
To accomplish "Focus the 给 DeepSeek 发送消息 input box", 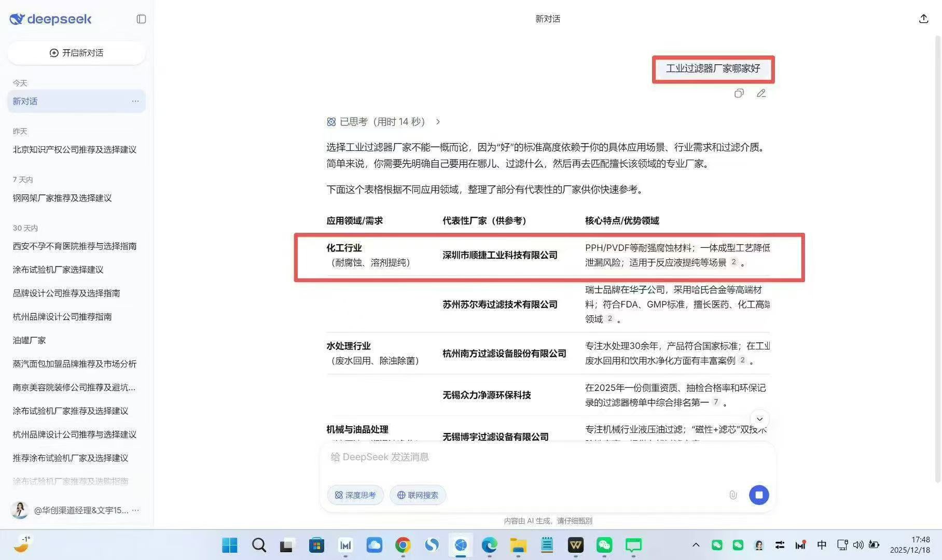I will click(547, 457).
